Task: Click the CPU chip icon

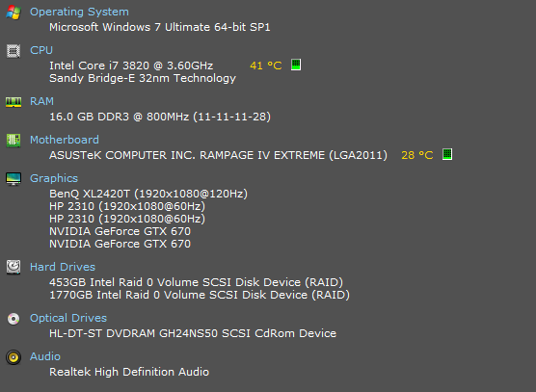Action: point(13,51)
